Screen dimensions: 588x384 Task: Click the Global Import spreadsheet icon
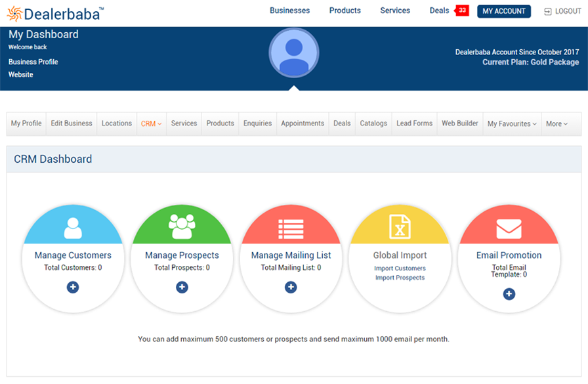coord(400,227)
